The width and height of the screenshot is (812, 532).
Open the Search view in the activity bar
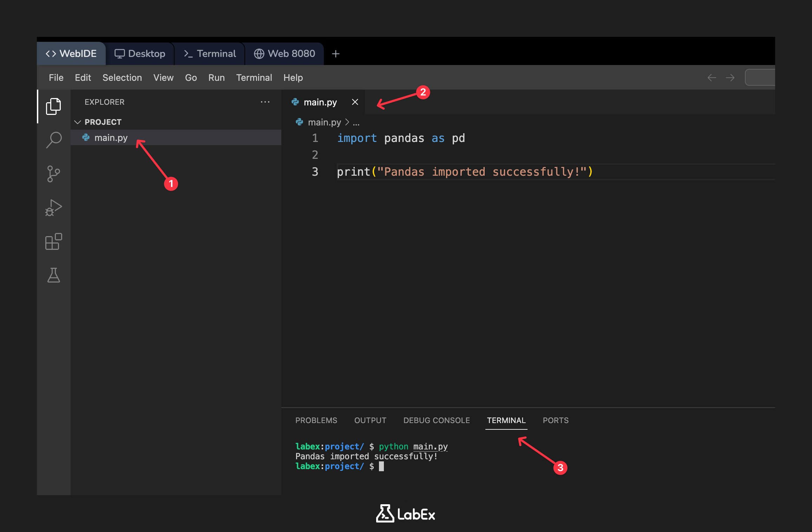coord(53,140)
